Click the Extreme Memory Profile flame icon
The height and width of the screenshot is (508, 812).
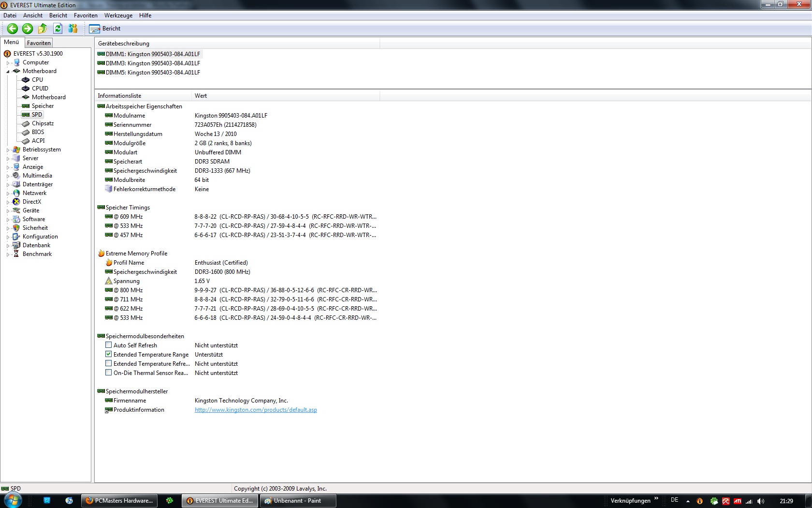tap(101, 254)
